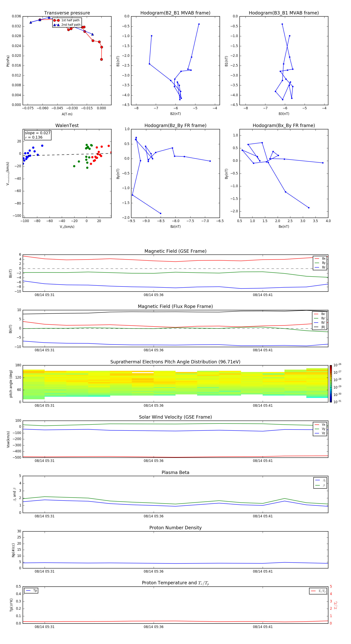Click the 'B2(nT)' x-axis label
This screenshot has height=644, width=351.
point(175,114)
